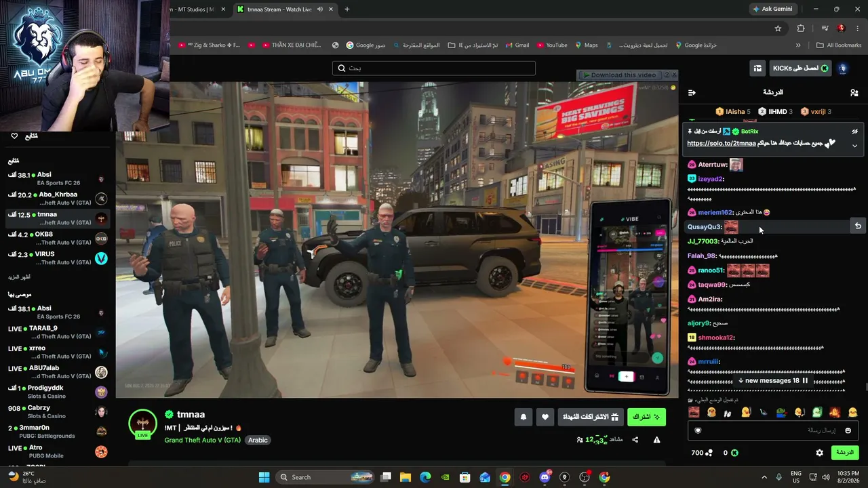
Task: Open the Windows Start menu
Action: click(264, 477)
